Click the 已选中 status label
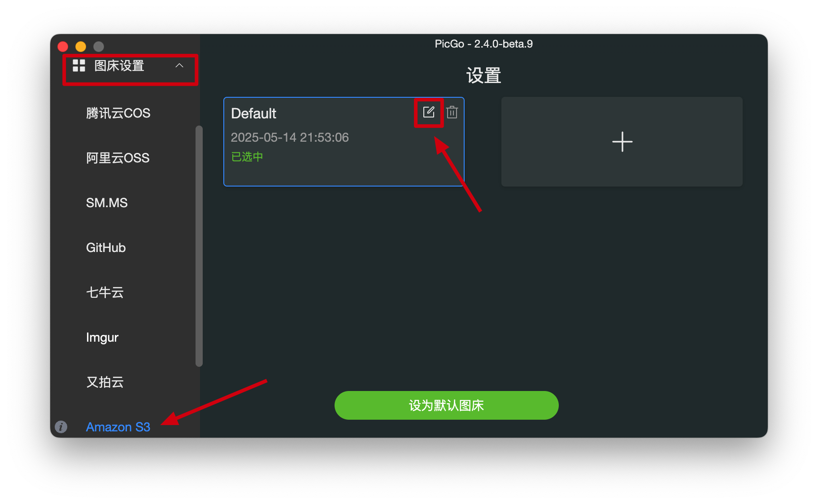818x504 pixels. pos(247,156)
